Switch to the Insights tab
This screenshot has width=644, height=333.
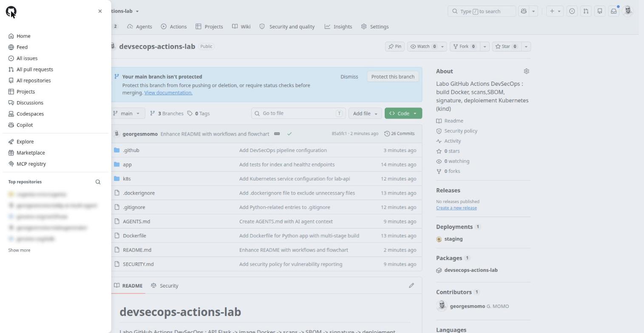338,26
